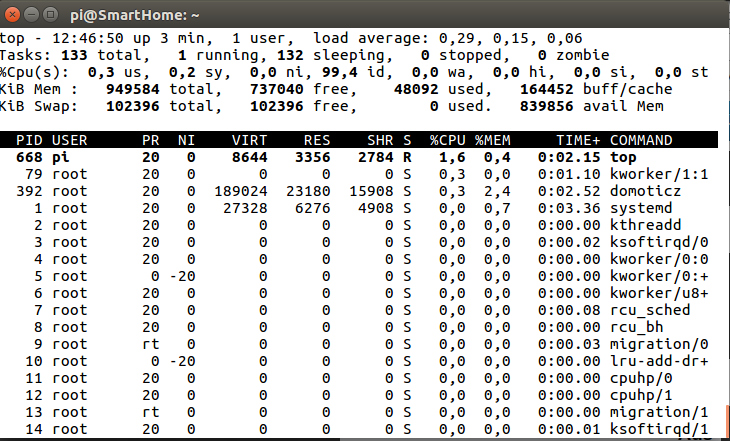The width and height of the screenshot is (730, 441).
Task: Click the 839856 avail Mem value
Action: point(547,106)
